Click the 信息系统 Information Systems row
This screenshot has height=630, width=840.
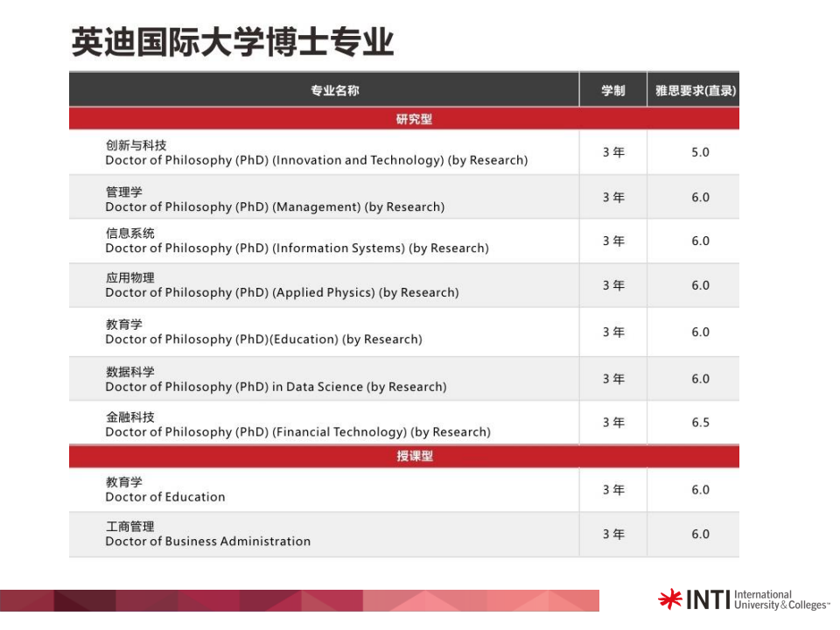tap(404, 241)
